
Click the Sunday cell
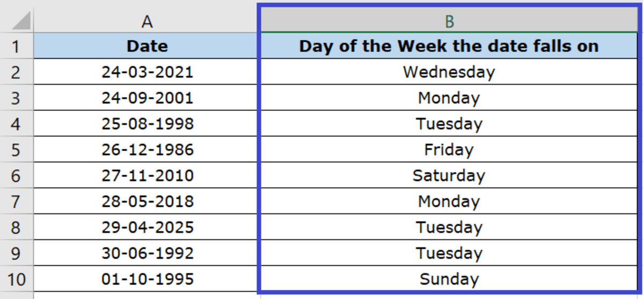(449, 279)
